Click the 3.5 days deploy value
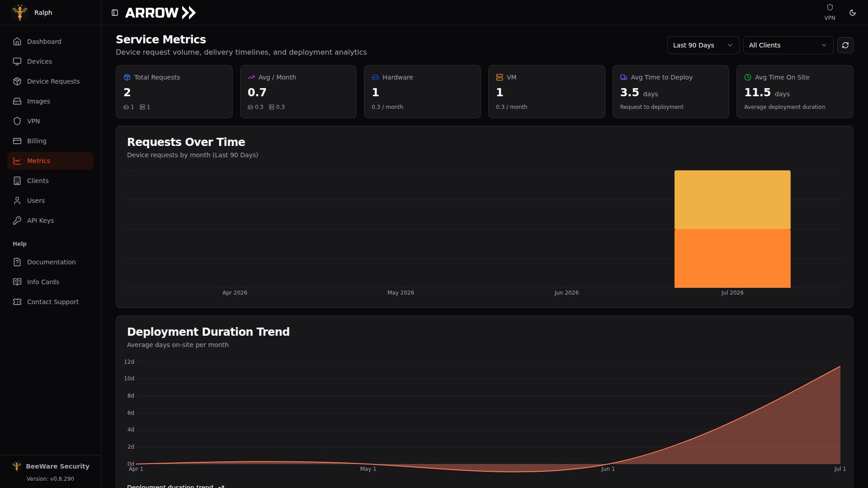868x488 pixels. [x=639, y=93]
